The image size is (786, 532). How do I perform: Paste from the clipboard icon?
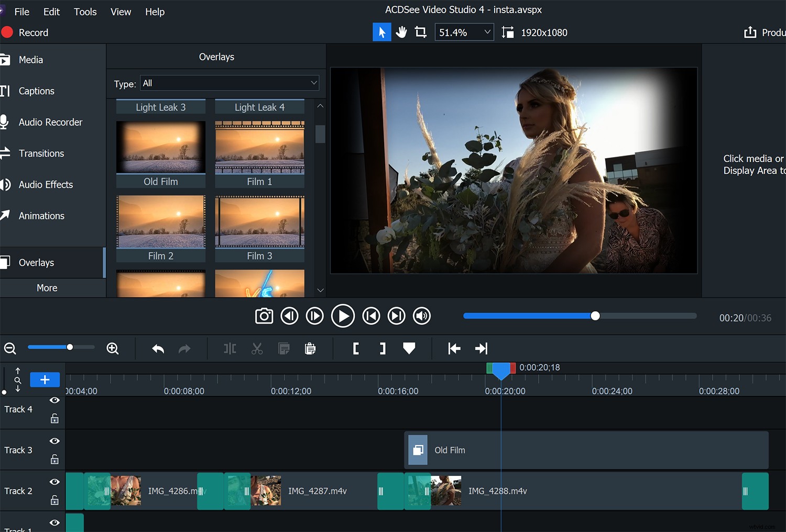pyautogui.click(x=310, y=348)
